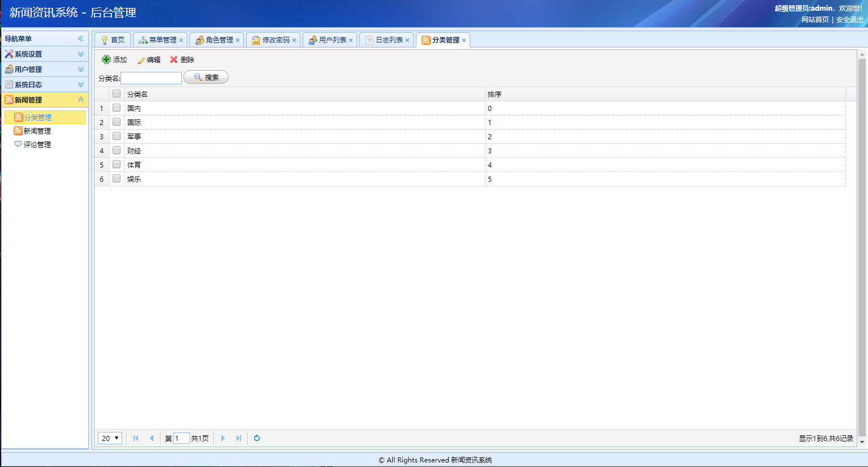Image resolution: width=868 pixels, height=467 pixels.
Task: Click the magnifier icon in search button
Action: tap(198, 77)
